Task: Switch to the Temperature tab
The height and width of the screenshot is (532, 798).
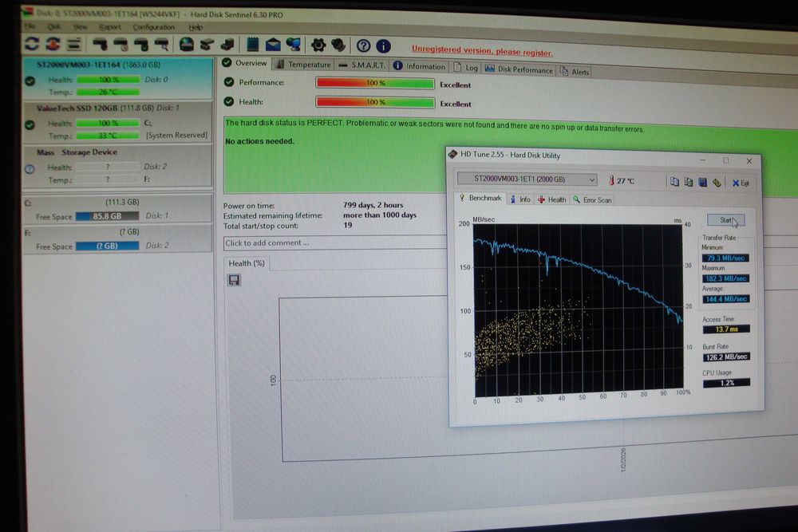Action: (304, 65)
